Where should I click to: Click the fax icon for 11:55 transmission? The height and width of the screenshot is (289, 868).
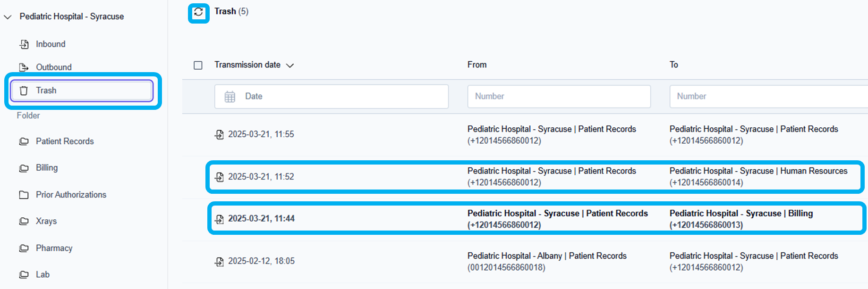pos(219,135)
